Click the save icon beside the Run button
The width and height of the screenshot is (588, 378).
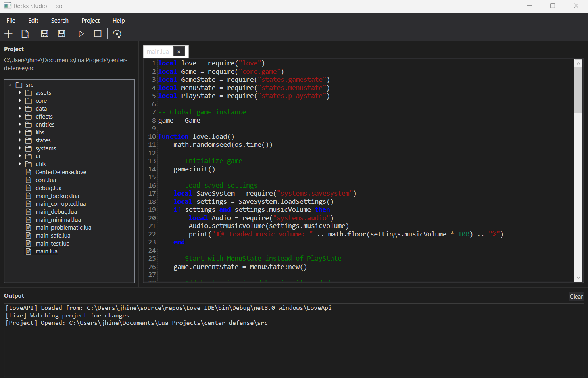[61, 34]
